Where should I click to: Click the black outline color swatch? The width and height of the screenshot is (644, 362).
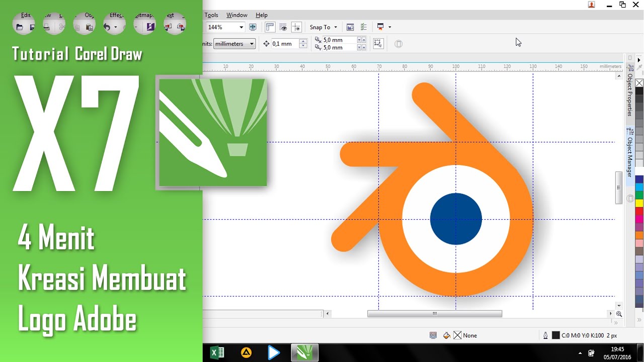[556, 335]
